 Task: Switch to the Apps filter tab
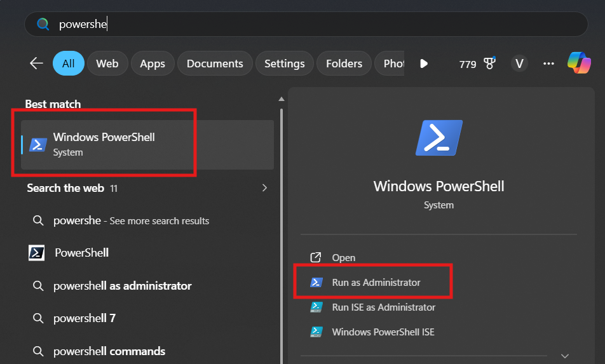point(153,64)
